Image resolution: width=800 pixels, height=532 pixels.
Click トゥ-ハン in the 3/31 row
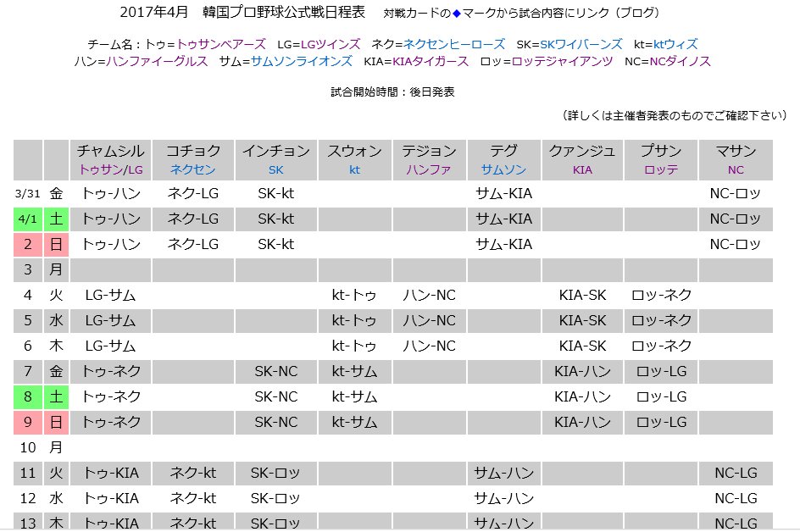[x=111, y=193]
